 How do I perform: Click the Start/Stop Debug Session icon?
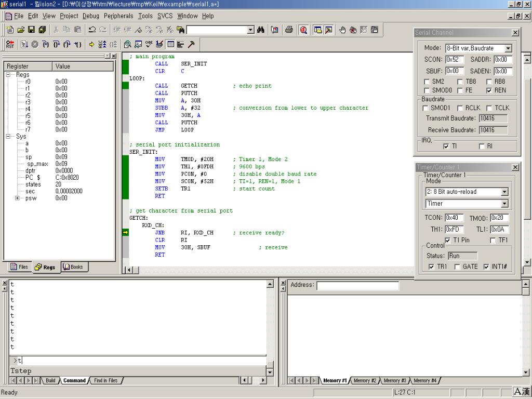(303, 30)
